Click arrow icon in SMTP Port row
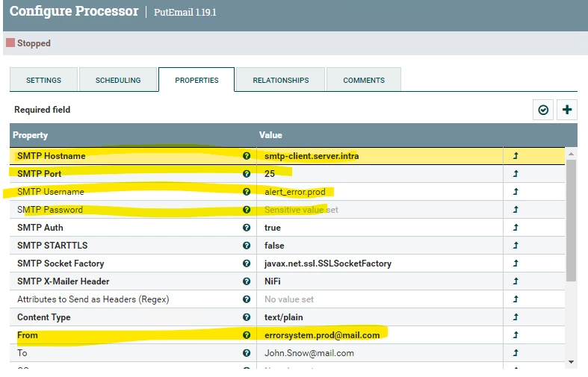The width and height of the screenshot is (588, 377). pyautogui.click(x=516, y=173)
